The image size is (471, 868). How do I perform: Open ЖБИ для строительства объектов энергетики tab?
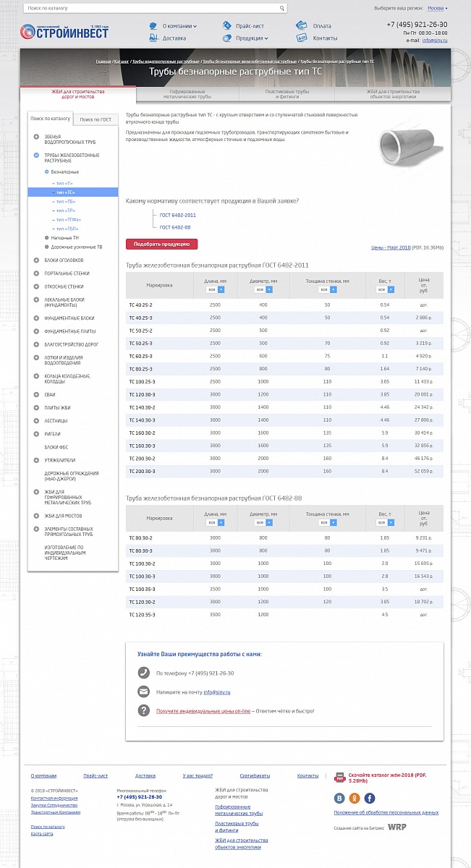pos(393,95)
